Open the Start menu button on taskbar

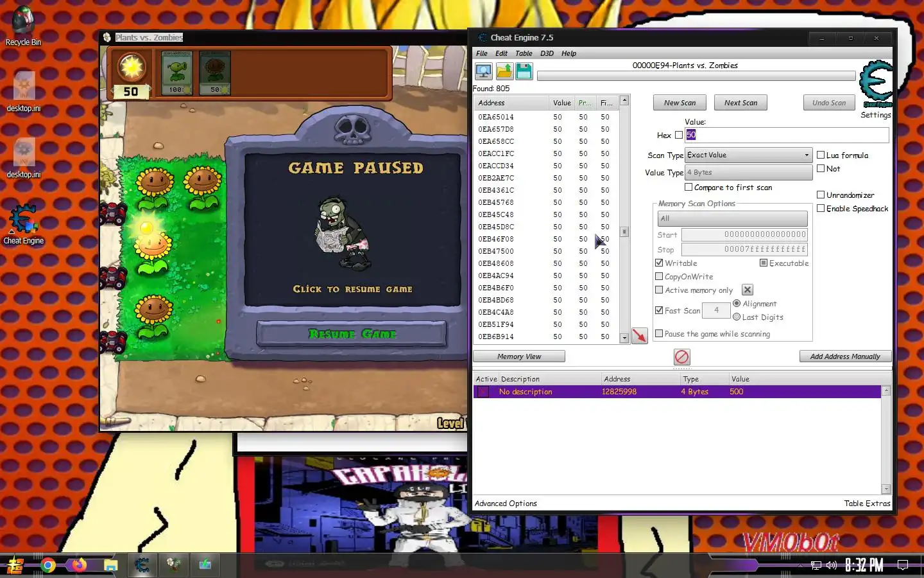point(15,565)
